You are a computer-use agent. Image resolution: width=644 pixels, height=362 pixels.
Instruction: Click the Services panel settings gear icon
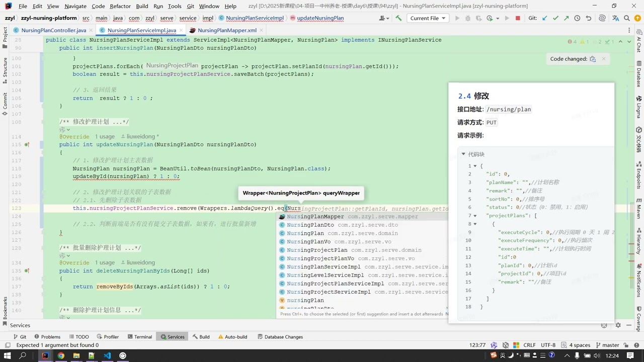(x=618, y=325)
